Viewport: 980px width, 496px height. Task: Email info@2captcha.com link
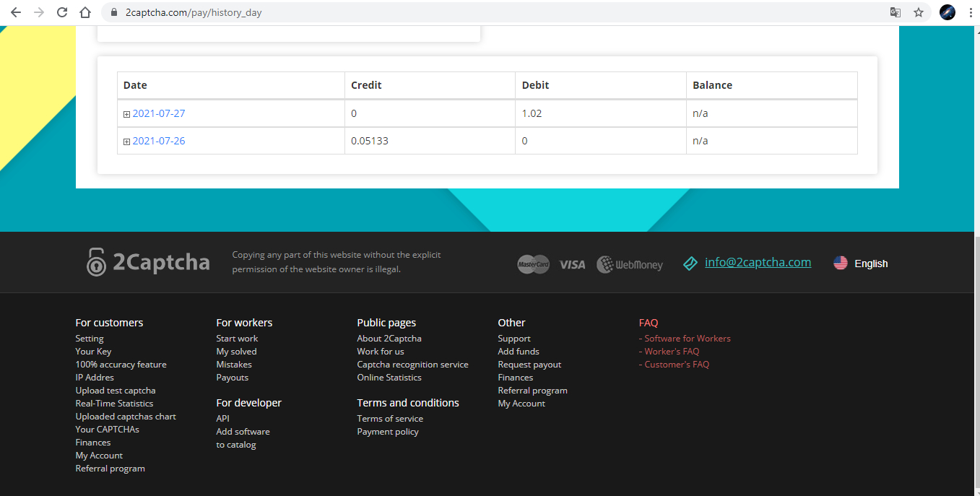758,263
